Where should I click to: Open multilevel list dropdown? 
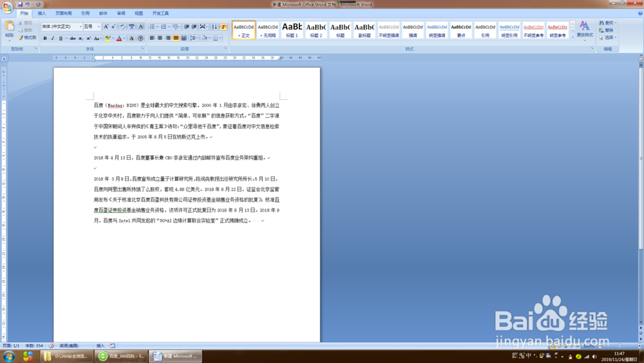[x=180, y=26]
